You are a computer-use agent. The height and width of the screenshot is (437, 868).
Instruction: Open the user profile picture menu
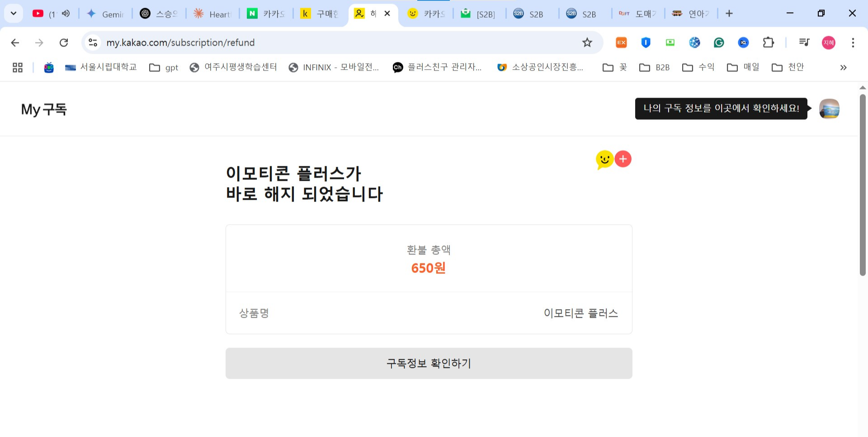click(x=829, y=109)
